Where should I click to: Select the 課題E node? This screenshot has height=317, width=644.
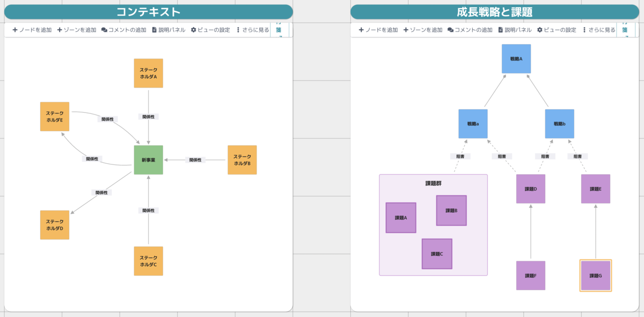click(x=596, y=189)
